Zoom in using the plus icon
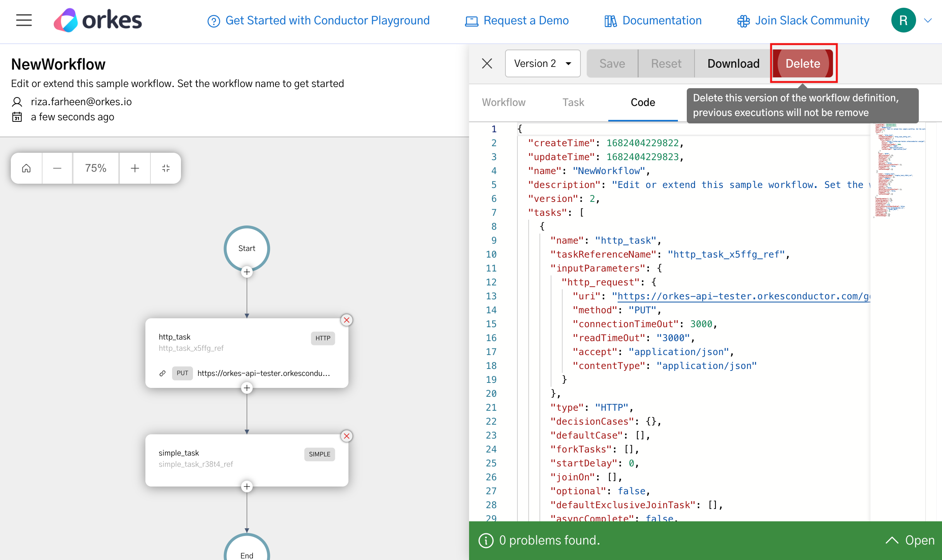942x560 pixels. (134, 168)
